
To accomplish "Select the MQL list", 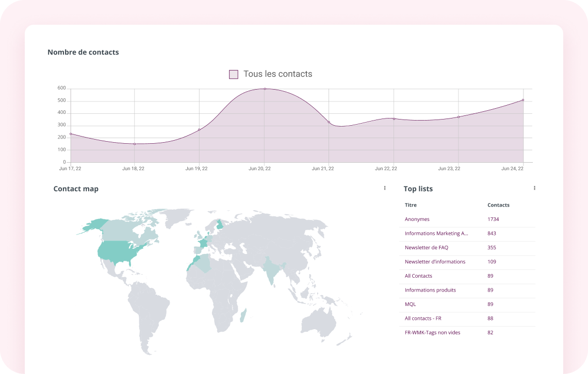I will [x=410, y=304].
